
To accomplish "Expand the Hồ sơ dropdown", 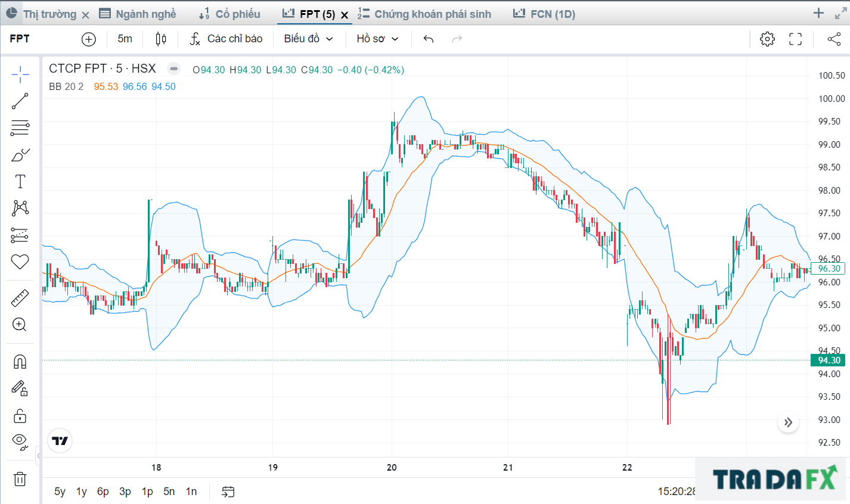I will pyautogui.click(x=377, y=39).
